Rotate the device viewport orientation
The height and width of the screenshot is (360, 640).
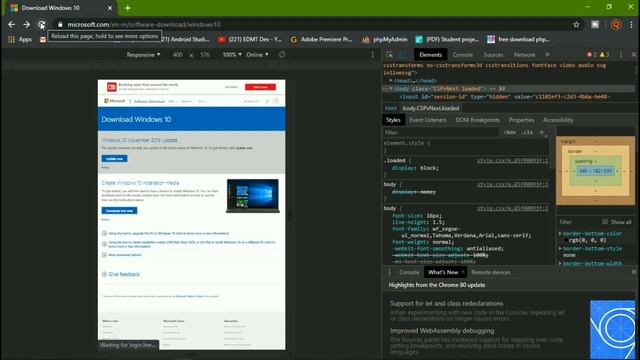point(282,55)
